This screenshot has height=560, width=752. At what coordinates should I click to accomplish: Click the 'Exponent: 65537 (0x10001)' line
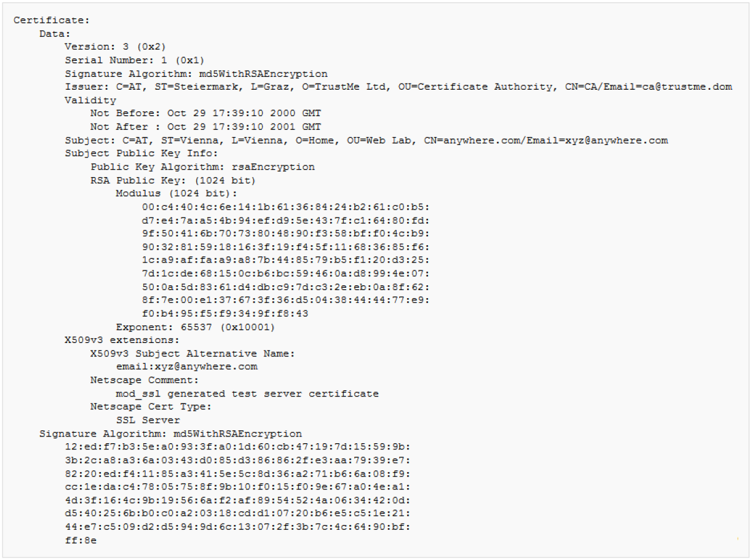coord(196,327)
